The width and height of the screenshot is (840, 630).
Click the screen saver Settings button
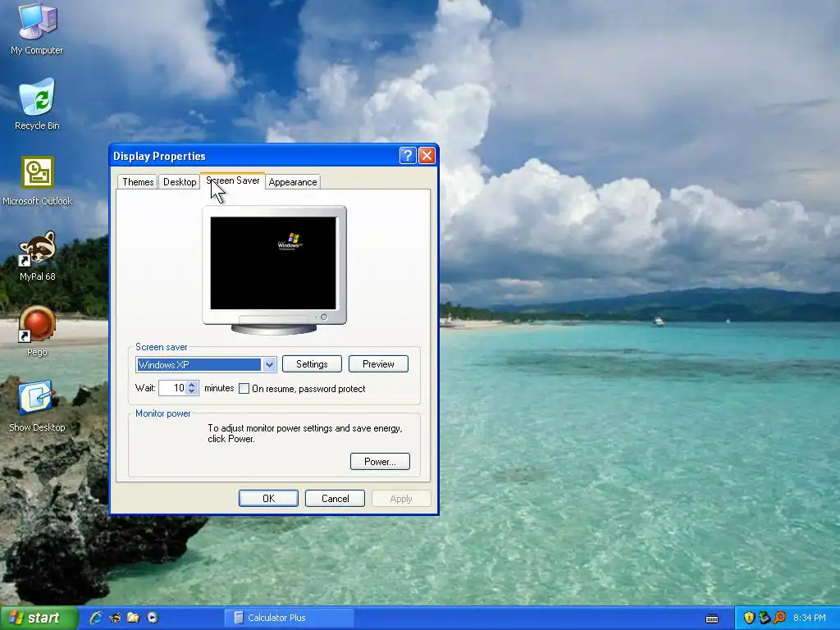(x=312, y=363)
